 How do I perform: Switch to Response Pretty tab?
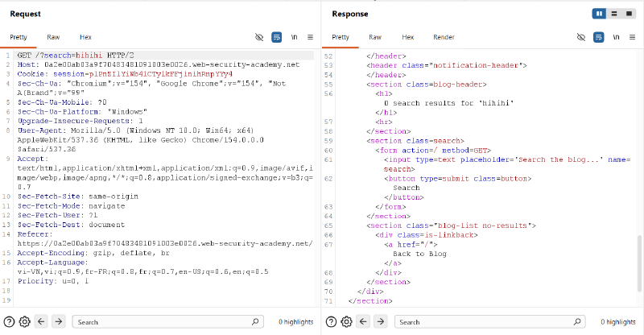tap(341, 37)
